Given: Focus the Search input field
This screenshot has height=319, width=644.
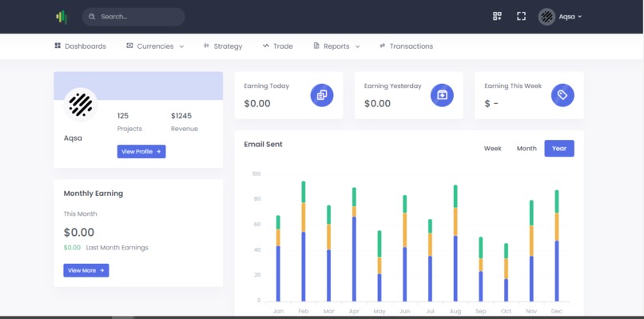Looking at the screenshot, I should pos(133,17).
